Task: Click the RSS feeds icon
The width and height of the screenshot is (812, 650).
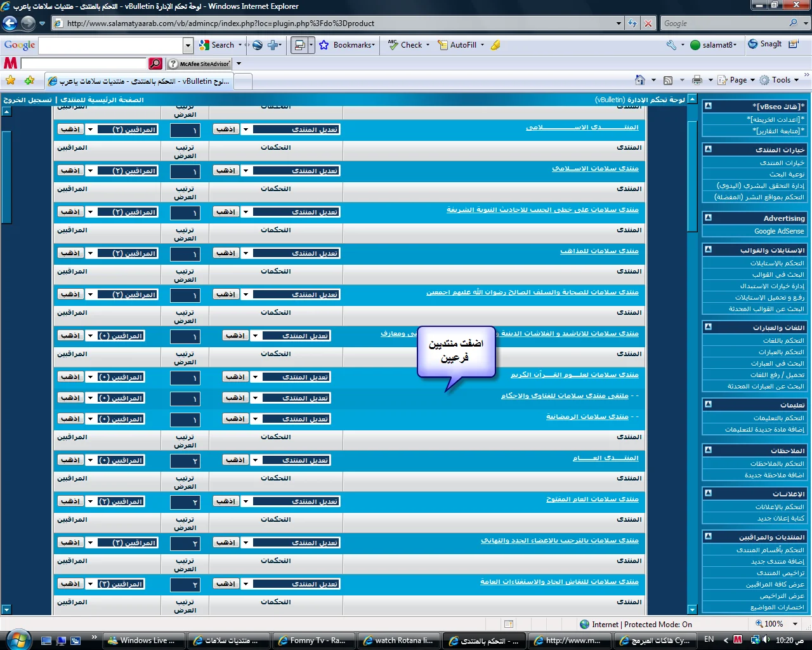Action: click(668, 80)
